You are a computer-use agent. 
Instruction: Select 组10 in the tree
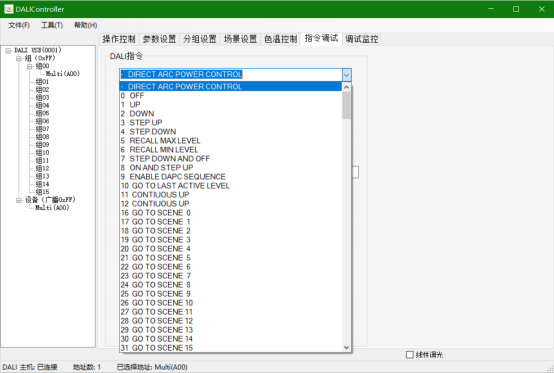pyautogui.click(x=42, y=153)
